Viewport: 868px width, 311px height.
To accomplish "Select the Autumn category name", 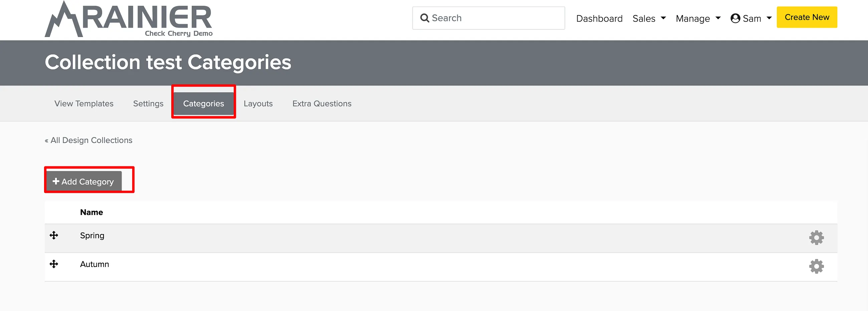I will click(x=95, y=264).
